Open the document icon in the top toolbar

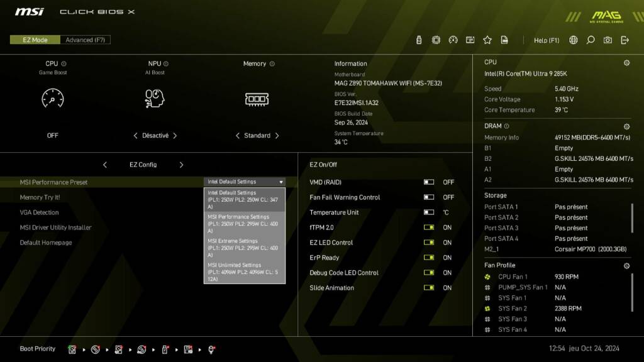(x=505, y=40)
